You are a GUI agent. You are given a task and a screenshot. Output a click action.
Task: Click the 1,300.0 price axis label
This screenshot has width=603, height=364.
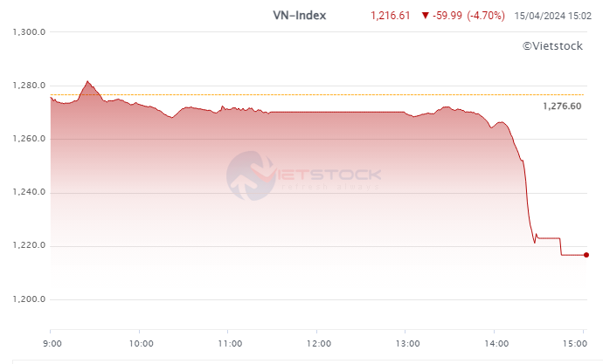(29, 32)
